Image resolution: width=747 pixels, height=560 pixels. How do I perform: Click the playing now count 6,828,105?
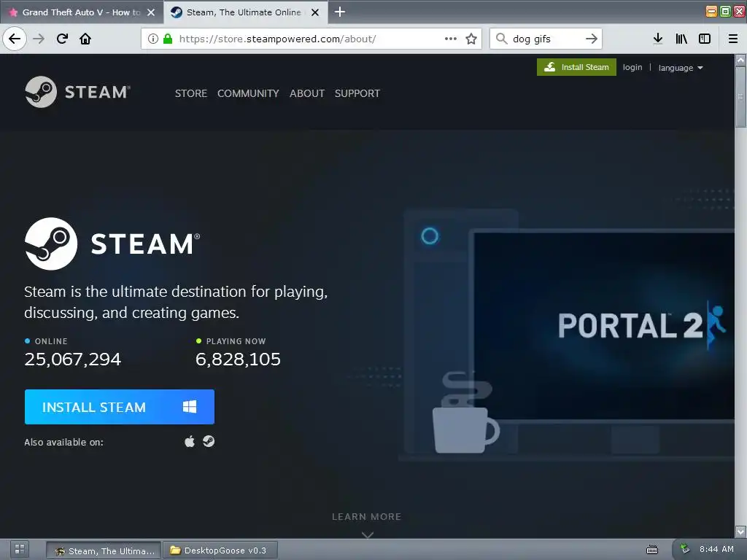click(239, 359)
